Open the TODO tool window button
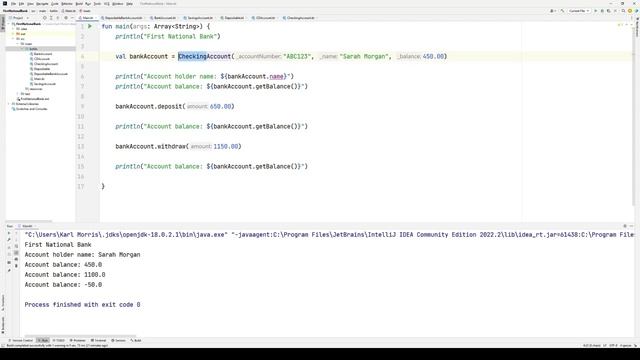Image resolution: width=640 pixels, height=360 pixels. coord(58,340)
